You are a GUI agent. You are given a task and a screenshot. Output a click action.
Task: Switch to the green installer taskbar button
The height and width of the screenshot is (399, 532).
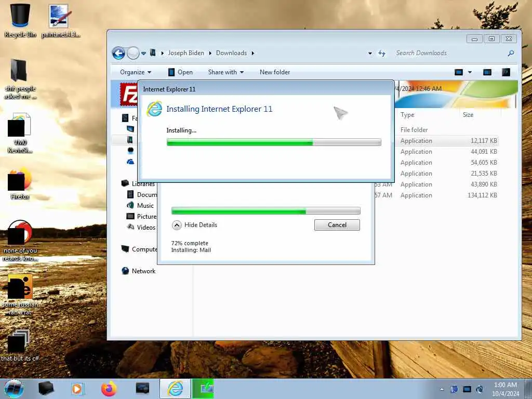[x=203, y=389]
